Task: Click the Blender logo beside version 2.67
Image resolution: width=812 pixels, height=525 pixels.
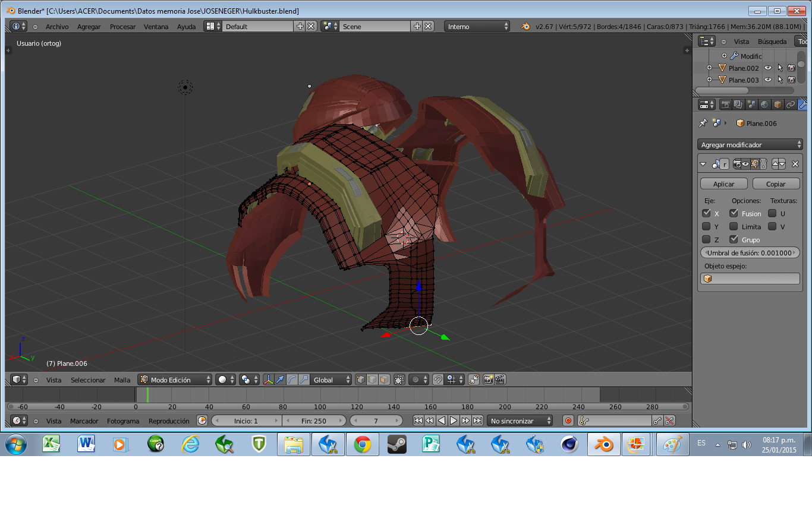Action: pos(525,26)
